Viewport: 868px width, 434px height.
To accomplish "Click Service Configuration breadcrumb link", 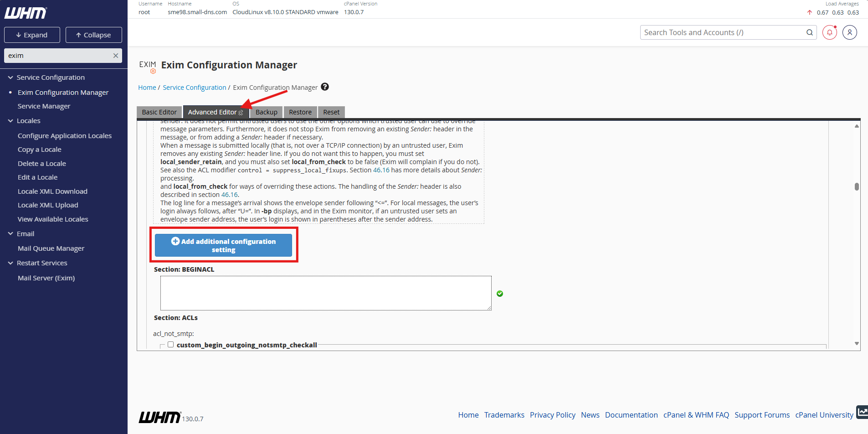I will (x=195, y=88).
